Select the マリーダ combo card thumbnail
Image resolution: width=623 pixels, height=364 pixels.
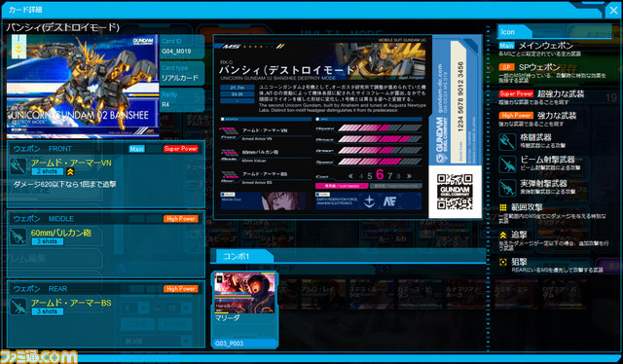point(244,309)
